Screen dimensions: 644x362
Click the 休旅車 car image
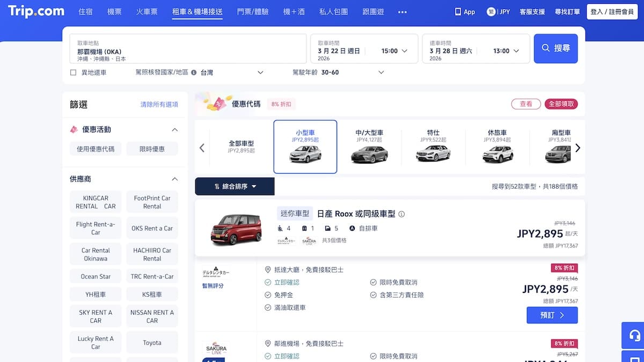tap(497, 154)
